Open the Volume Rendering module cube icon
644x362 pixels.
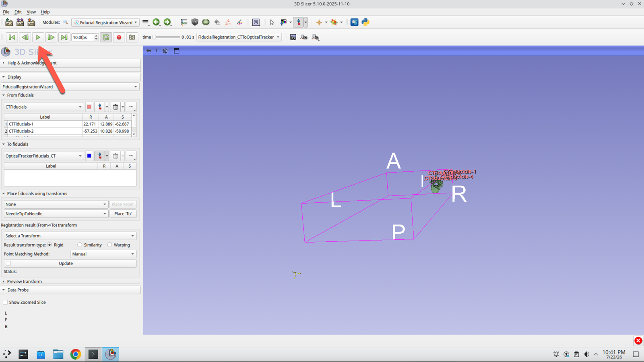tap(195, 23)
